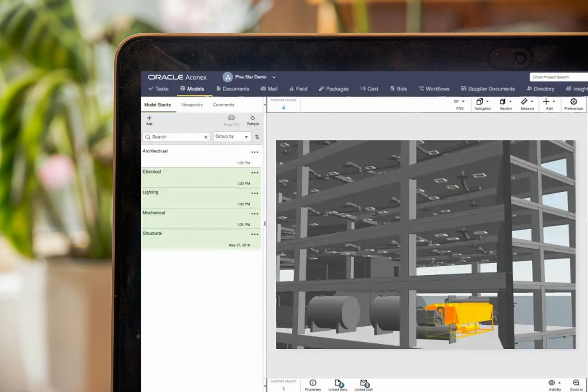Select the Structural model stack
This screenshot has width=588, height=392.
click(x=201, y=239)
